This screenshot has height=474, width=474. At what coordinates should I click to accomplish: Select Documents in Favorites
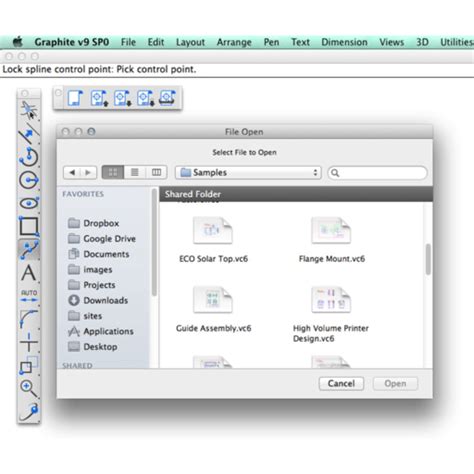(99, 254)
